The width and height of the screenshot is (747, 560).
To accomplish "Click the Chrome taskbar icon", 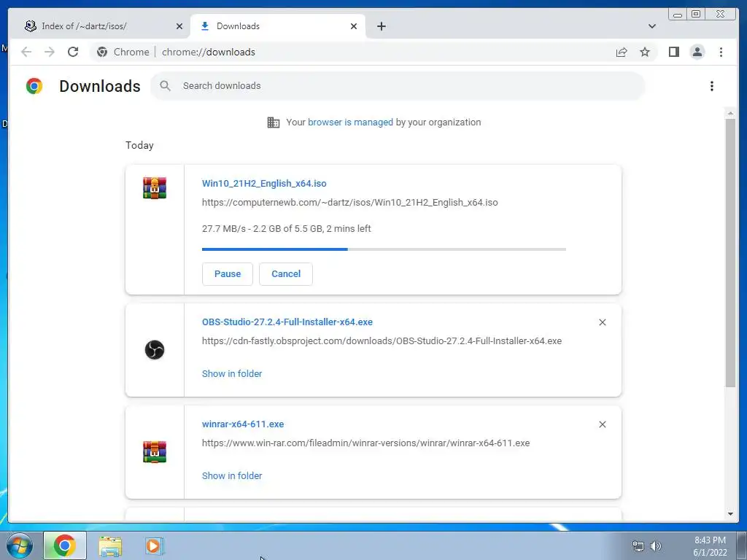I will pyautogui.click(x=65, y=545).
